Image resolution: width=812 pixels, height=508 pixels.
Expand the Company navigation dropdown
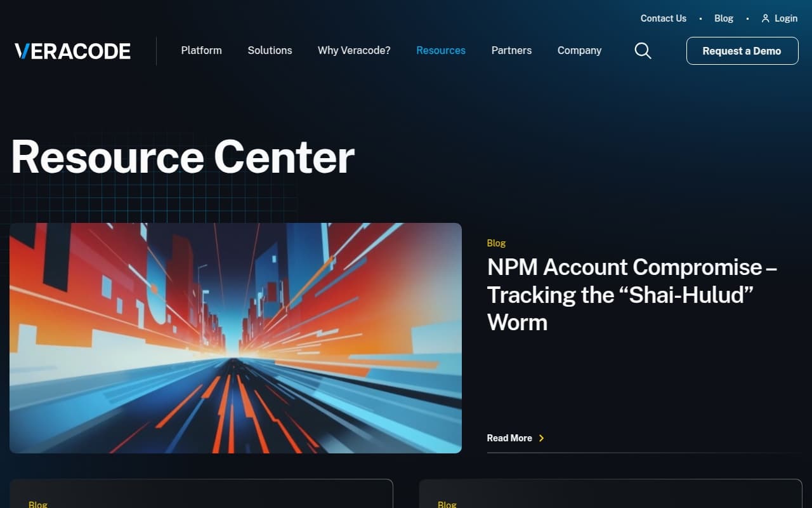579,51
